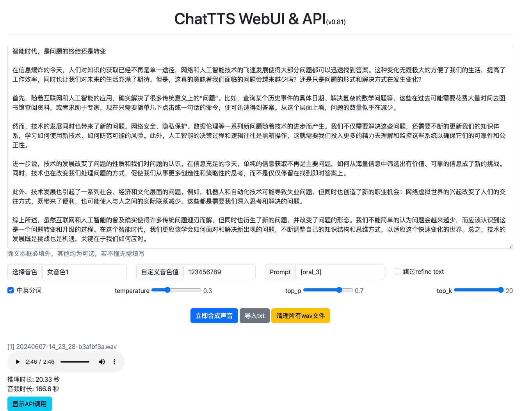Click the 音频时长: 166.6 秒 text
532x411 pixels.
tap(33, 389)
